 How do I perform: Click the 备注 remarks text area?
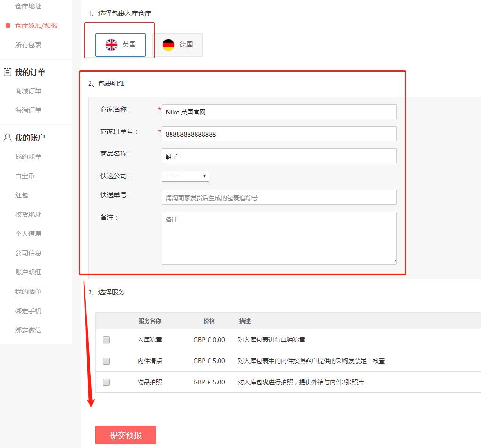tap(278, 238)
